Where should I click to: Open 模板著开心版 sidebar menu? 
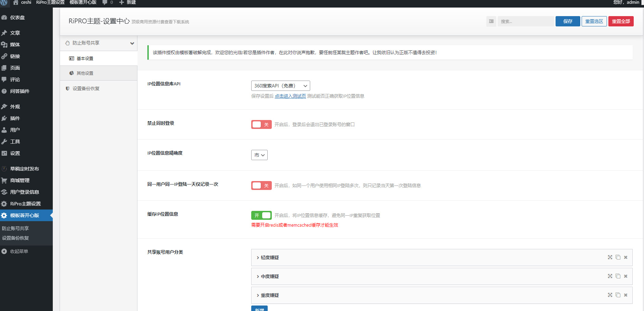point(26,215)
